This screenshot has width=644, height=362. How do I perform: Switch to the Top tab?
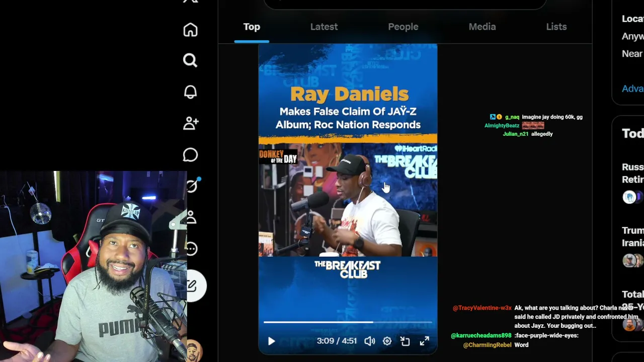252,27
